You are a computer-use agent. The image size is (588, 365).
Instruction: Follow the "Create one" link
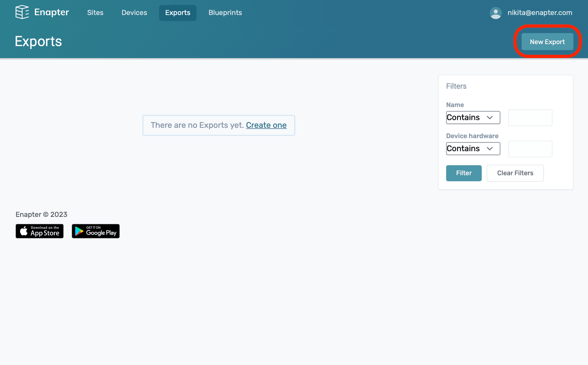tap(266, 125)
